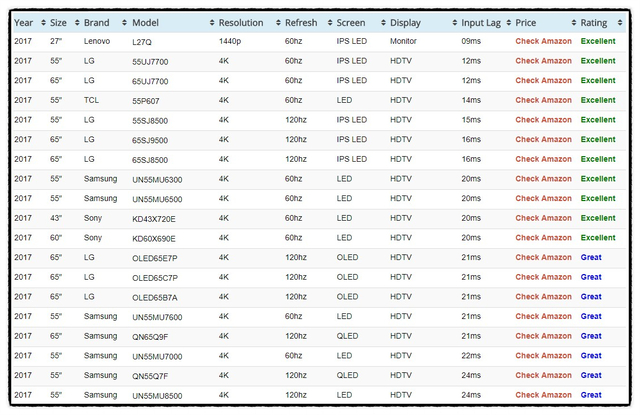Click Great rating for OLED65C7P row
Viewport: 640px width, 415px height.
tap(591, 277)
